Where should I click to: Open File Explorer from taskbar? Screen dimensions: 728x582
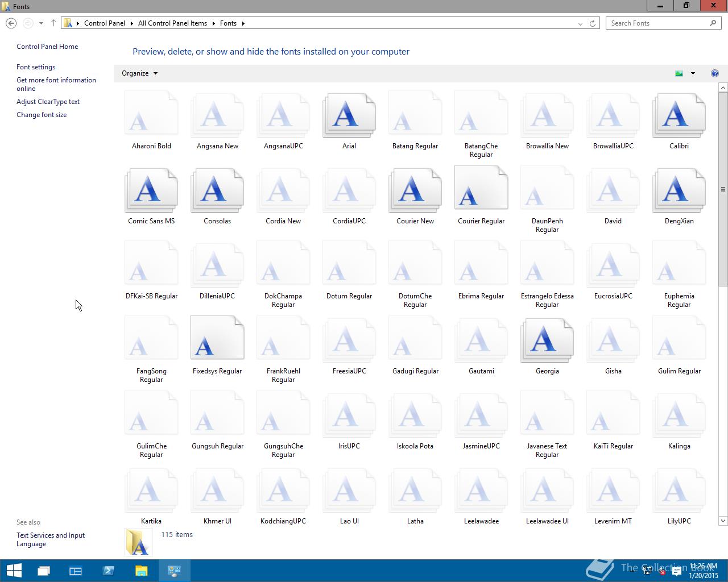pyautogui.click(x=141, y=571)
